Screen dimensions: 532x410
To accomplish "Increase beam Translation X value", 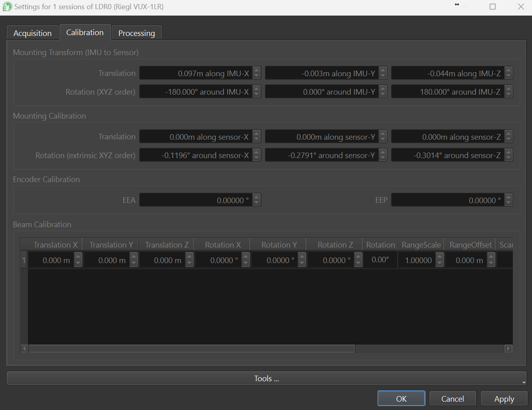I will click(x=78, y=257).
